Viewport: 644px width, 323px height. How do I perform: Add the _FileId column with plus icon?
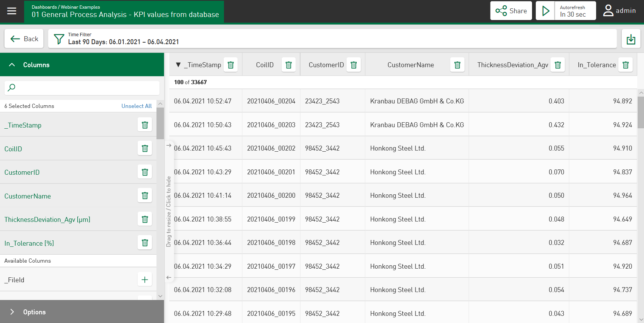144,280
